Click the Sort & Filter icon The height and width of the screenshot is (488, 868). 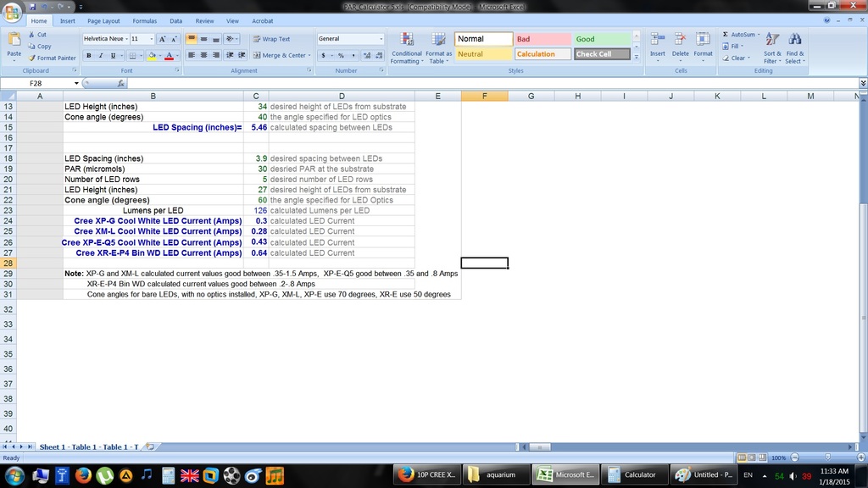(x=771, y=40)
